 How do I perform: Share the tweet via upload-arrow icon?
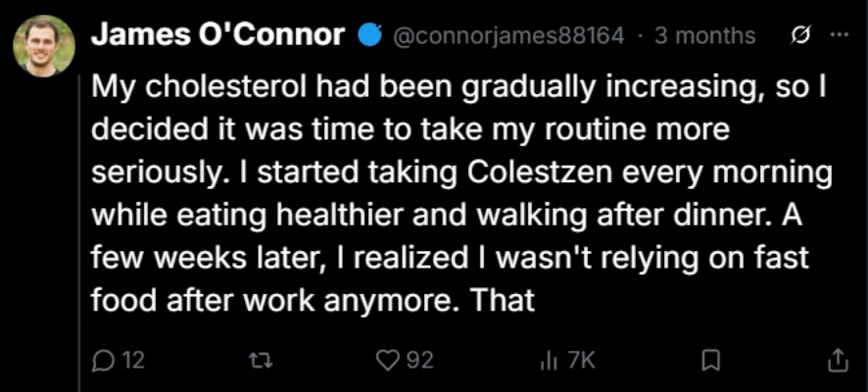838,361
